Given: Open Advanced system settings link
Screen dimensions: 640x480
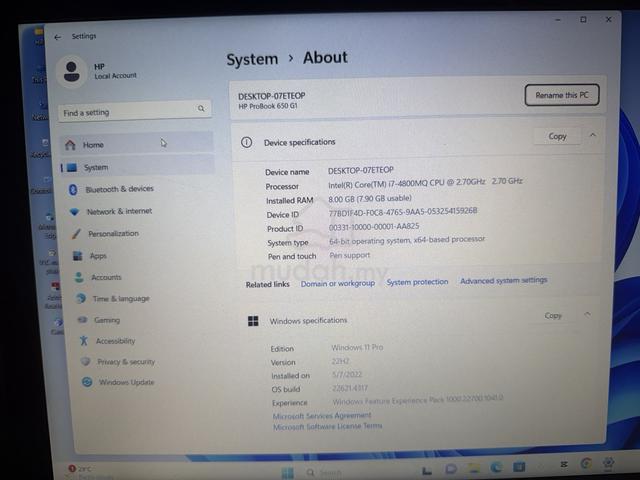Looking at the screenshot, I should coord(504,280).
